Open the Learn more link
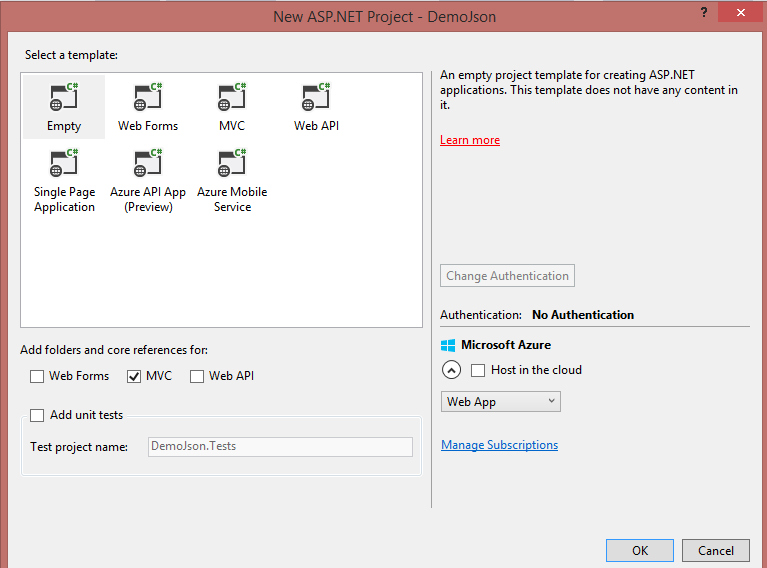This screenshot has height=568, width=767. (470, 140)
